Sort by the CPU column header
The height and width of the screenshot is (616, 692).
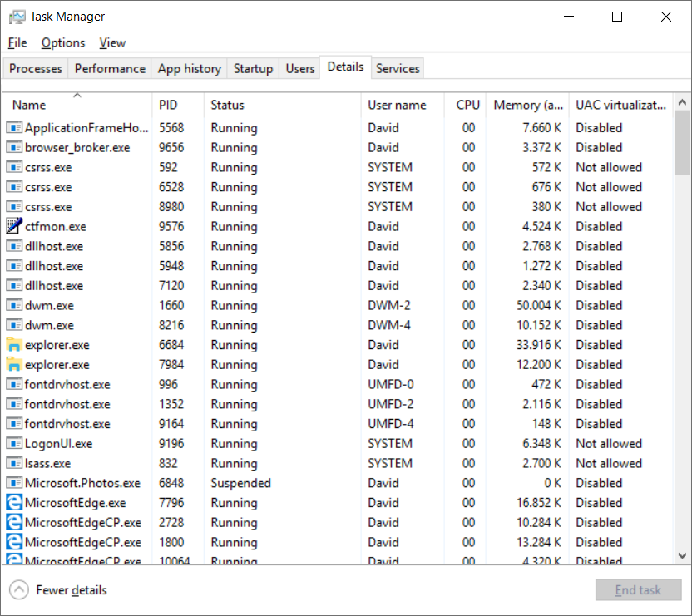pyautogui.click(x=467, y=105)
